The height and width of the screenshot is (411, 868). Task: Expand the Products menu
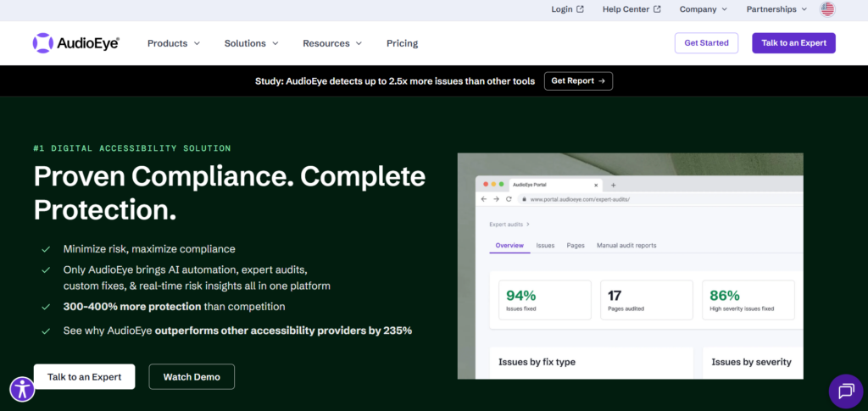click(173, 43)
